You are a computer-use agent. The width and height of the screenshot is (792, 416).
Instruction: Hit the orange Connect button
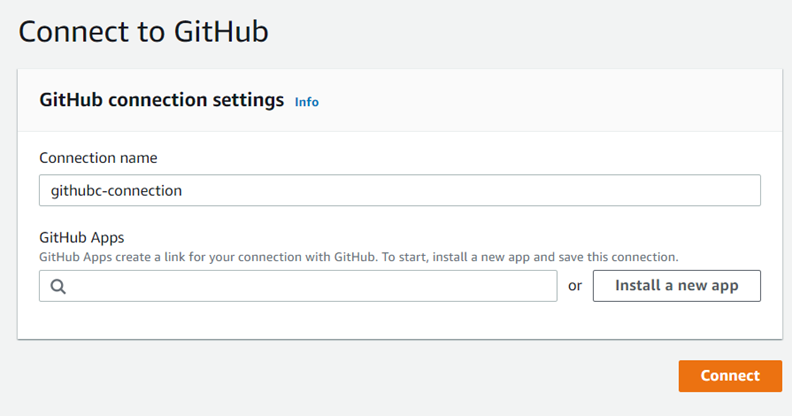click(730, 376)
